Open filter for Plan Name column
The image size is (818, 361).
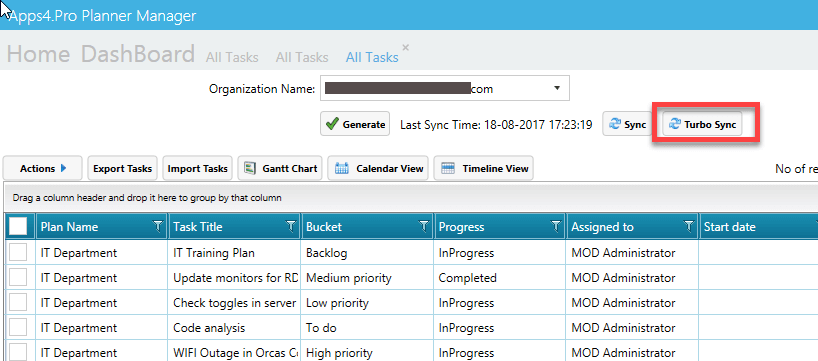pyautogui.click(x=158, y=226)
